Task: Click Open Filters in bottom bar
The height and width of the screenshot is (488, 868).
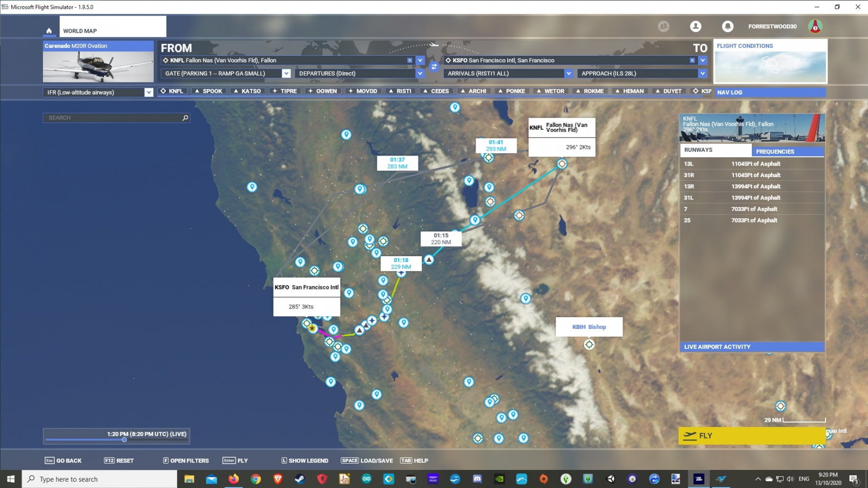Action: (186, 461)
